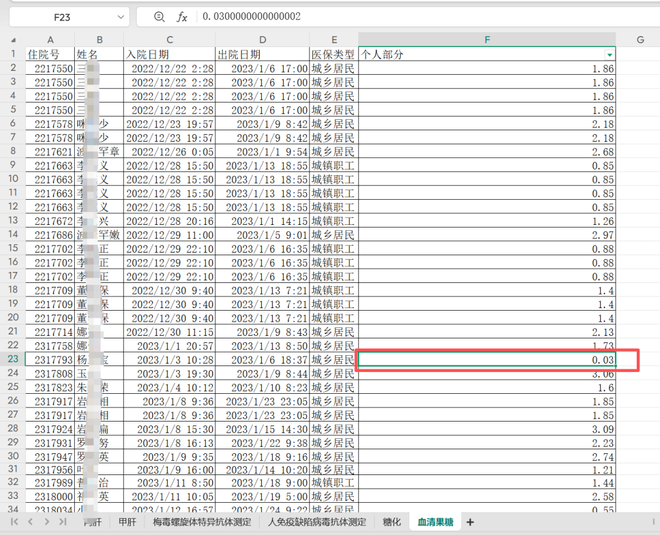Image resolution: width=660 pixels, height=535 pixels.
Task: Open the insert function fx button
Action: tap(182, 17)
